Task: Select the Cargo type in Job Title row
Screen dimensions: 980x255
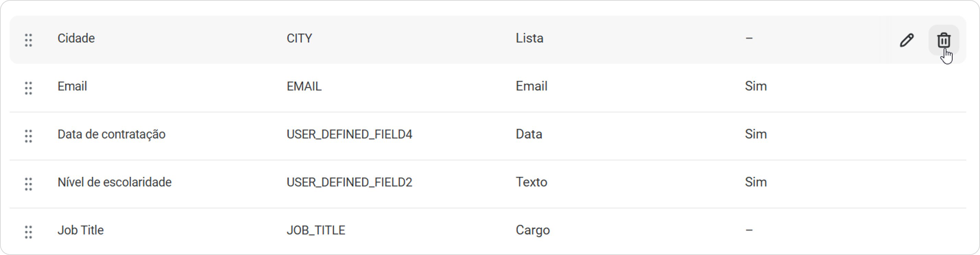Action: coord(533,230)
